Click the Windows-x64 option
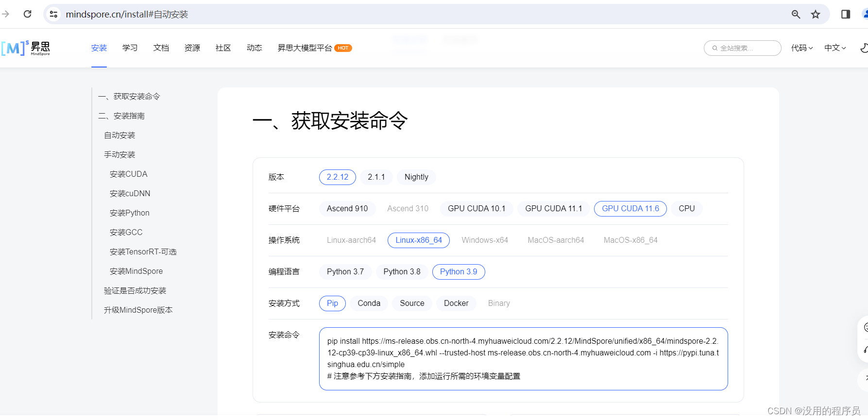Screen dimensions: 868x420 click(485, 240)
